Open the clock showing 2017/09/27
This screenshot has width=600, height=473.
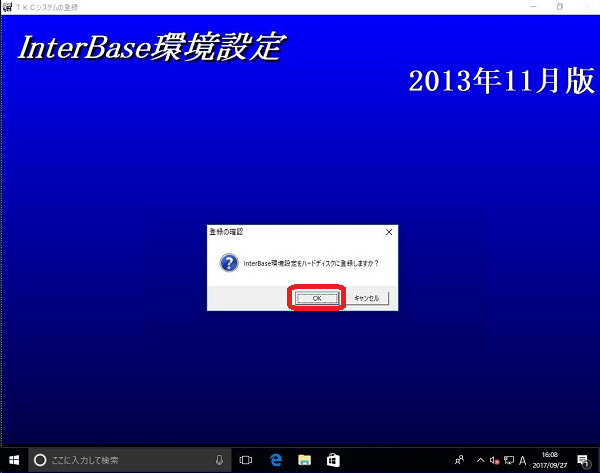(549, 460)
